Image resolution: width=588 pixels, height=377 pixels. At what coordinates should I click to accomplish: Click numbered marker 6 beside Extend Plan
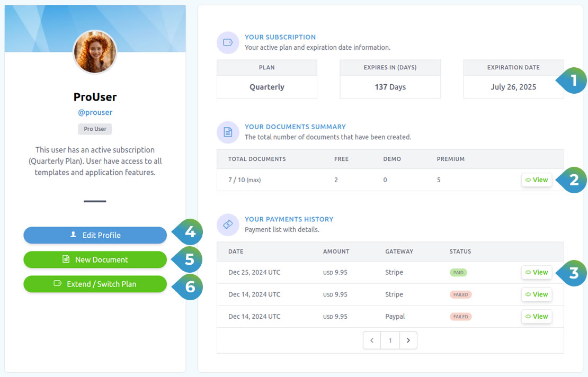click(x=189, y=287)
